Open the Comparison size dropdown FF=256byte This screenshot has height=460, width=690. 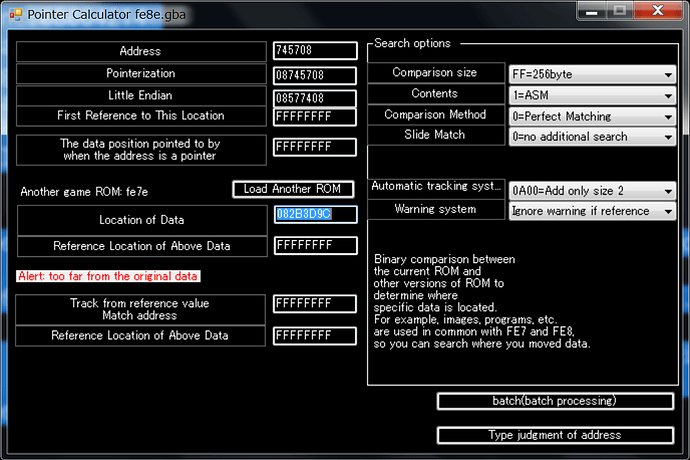[x=592, y=74]
